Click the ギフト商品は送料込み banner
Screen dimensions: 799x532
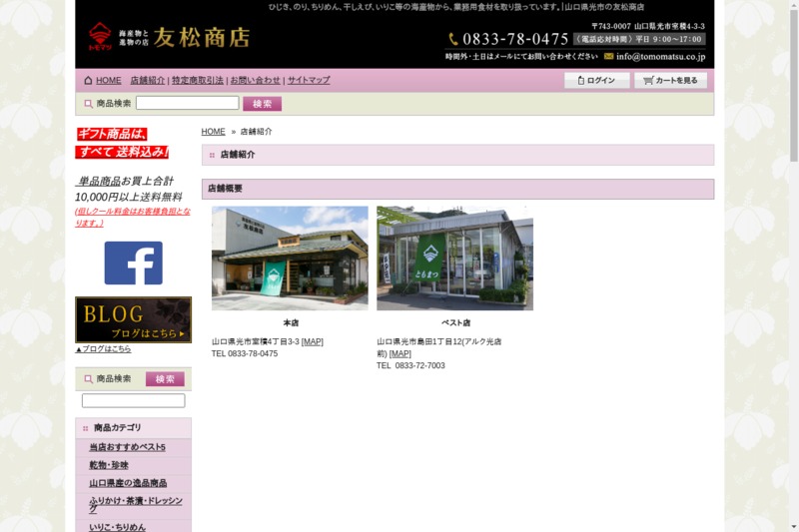pyautogui.click(x=122, y=143)
